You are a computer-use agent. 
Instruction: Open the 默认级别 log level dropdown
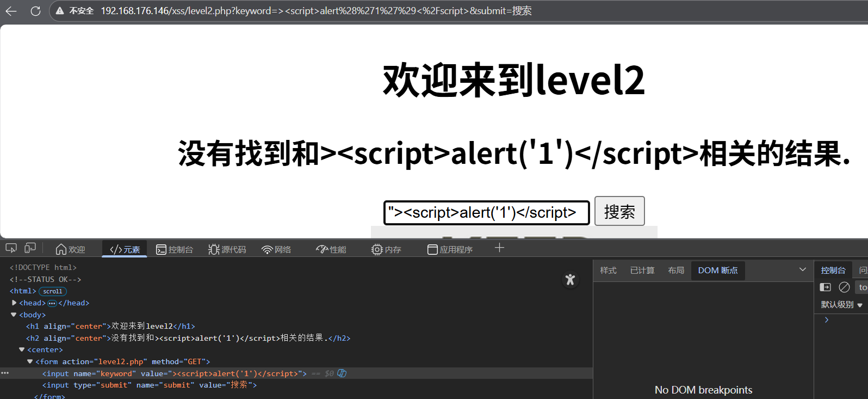point(841,305)
